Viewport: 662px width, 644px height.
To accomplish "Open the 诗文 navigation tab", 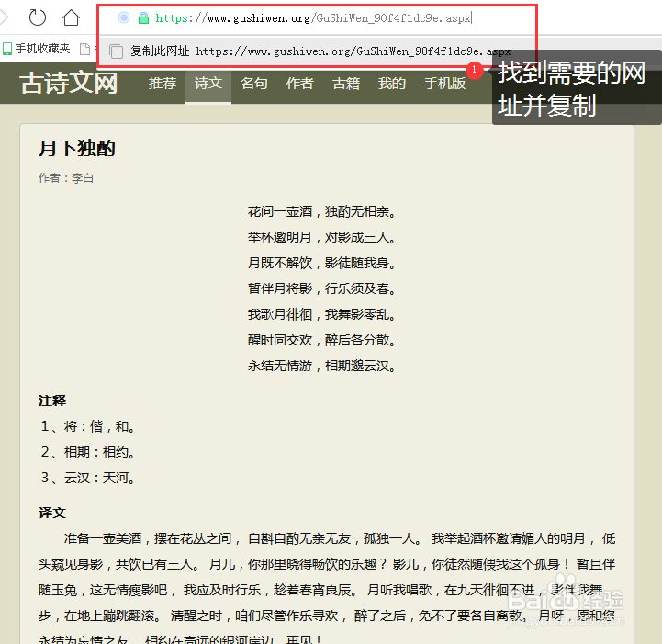I will pyautogui.click(x=208, y=84).
